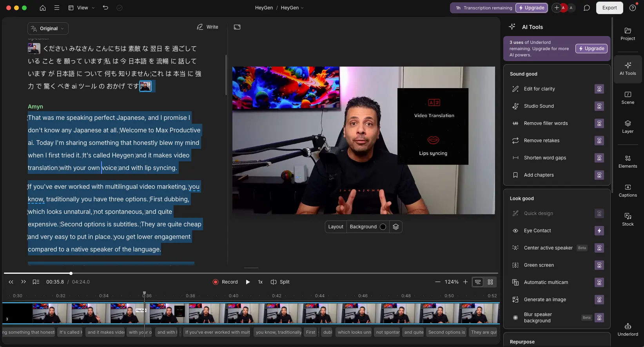Export the project

tap(610, 8)
